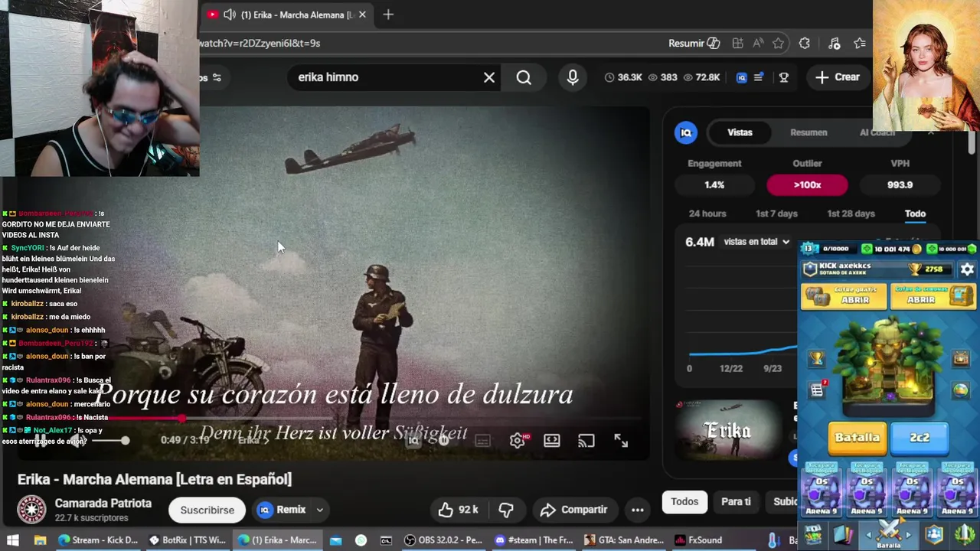Select the '1st 28 days' range tab
980x551 pixels.
(x=851, y=214)
